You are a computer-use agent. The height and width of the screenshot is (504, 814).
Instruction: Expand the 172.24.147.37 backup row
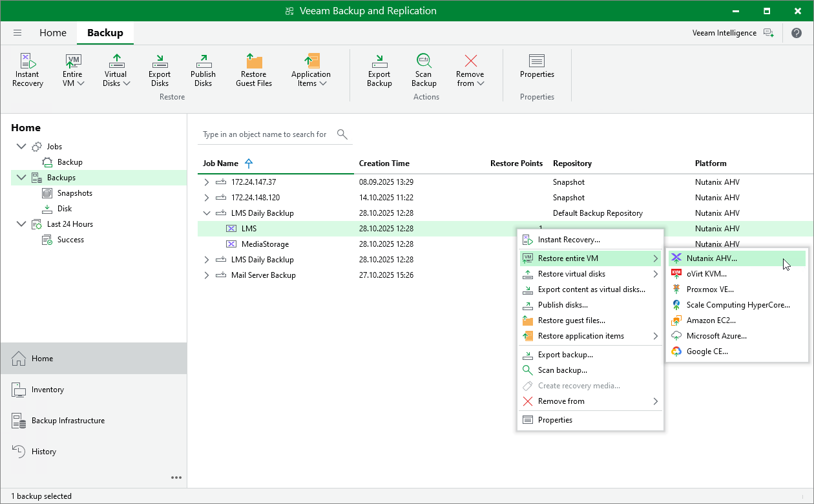click(207, 182)
